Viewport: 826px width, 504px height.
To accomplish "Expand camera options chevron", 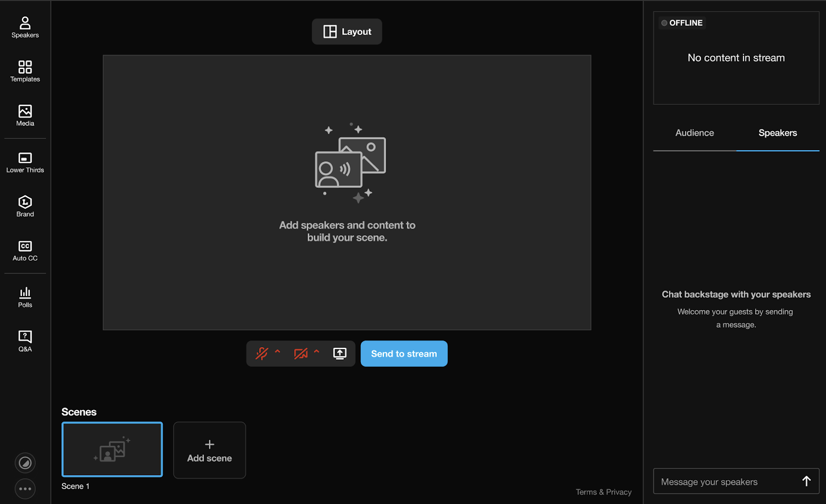I will pyautogui.click(x=316, y=352).
